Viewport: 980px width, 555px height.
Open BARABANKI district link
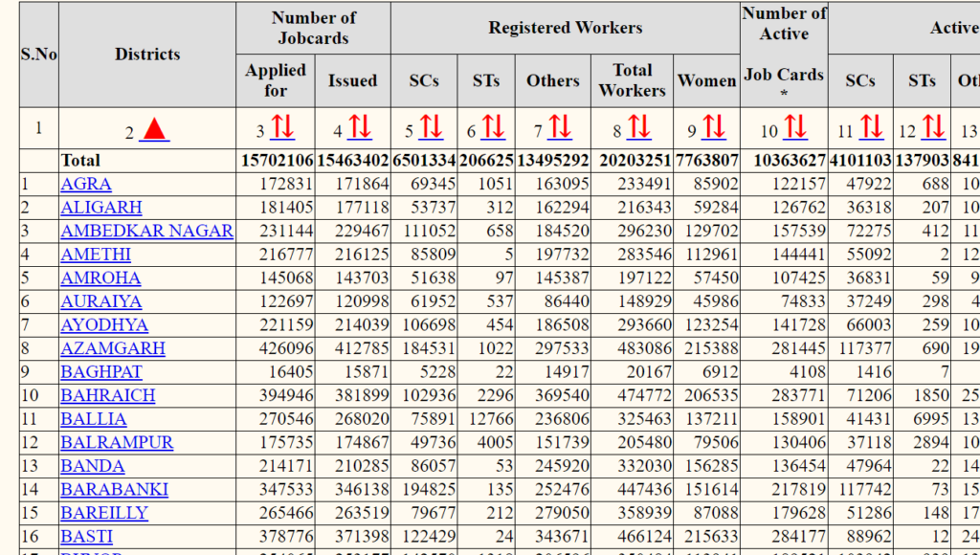[x=115, y=489]
